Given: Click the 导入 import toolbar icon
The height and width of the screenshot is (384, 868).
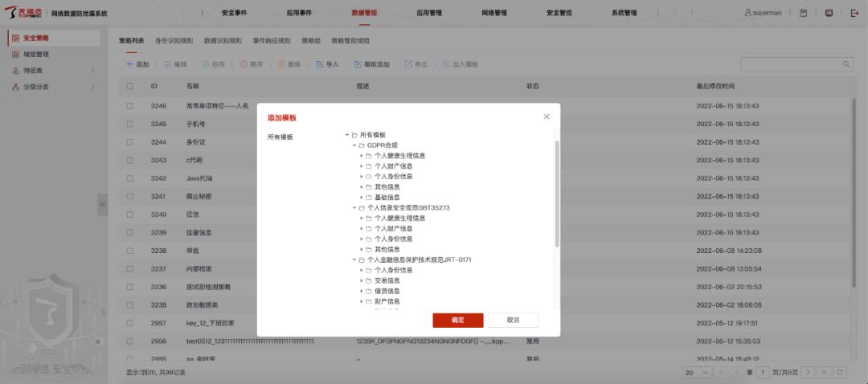Looking at the screenshot, I should [x=319, y=64].
